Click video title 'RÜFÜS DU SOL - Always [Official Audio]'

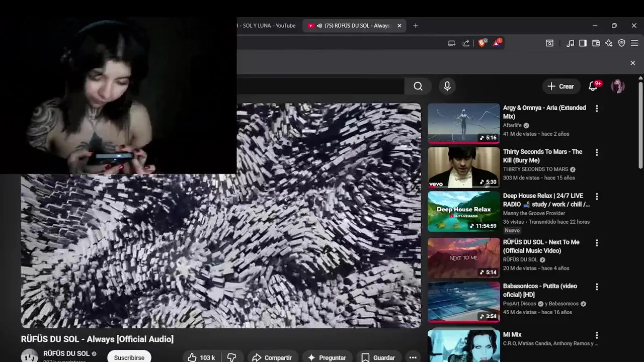point(97,339)
